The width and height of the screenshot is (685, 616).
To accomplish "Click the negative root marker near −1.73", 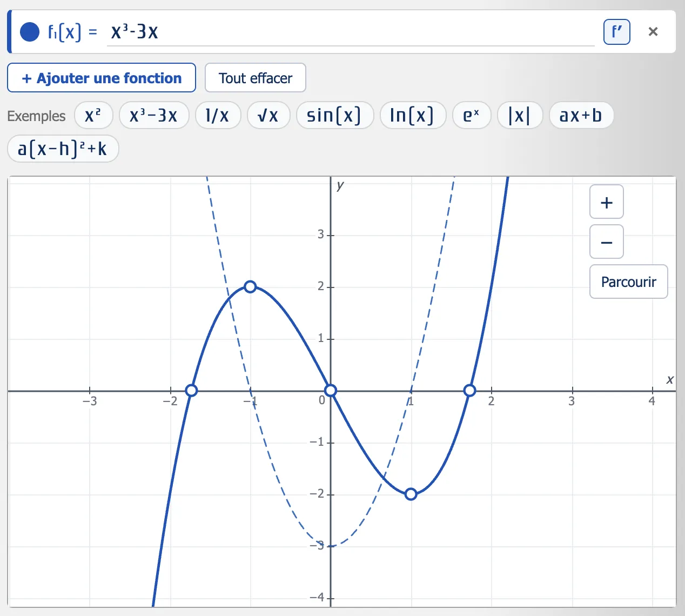I will pyautogui.click(x=191, y=390).
